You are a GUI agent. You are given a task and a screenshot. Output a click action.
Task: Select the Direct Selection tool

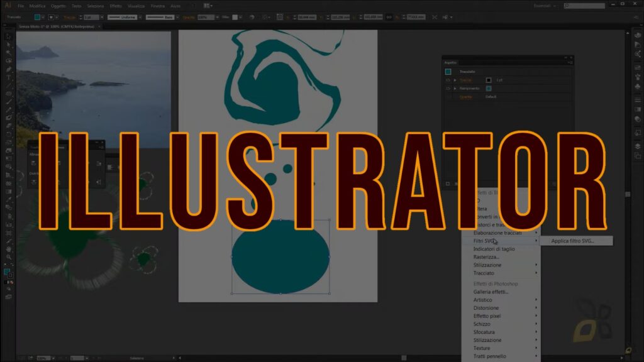tap(8, 45)
